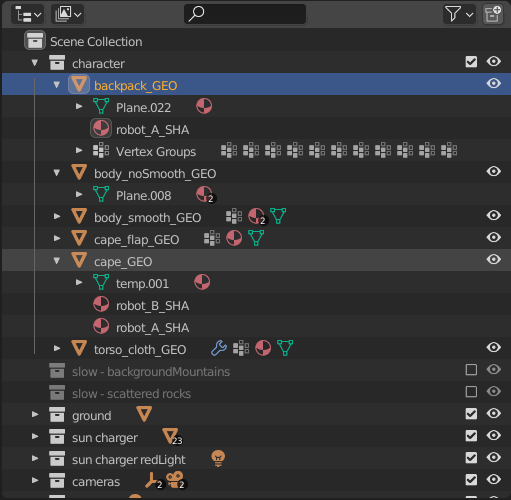Image resolution: width=511 pixels, height=500 pixels.
Task: Enable the slow - scattered rocks collection checkbox
Action: click(x=471, y=392)
